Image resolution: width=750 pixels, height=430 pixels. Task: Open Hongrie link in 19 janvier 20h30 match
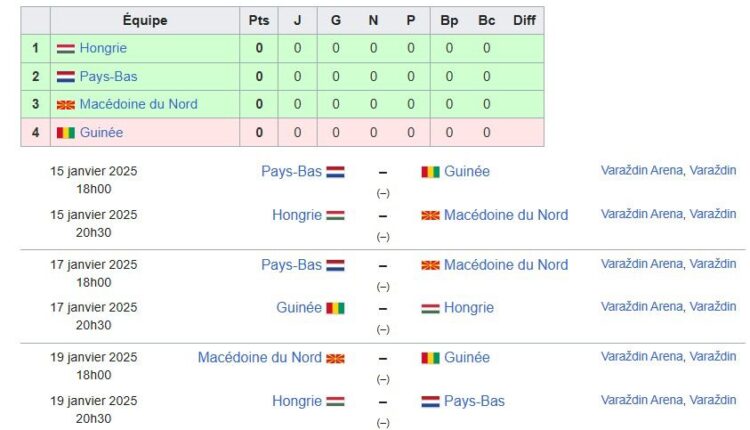[297, 401]
